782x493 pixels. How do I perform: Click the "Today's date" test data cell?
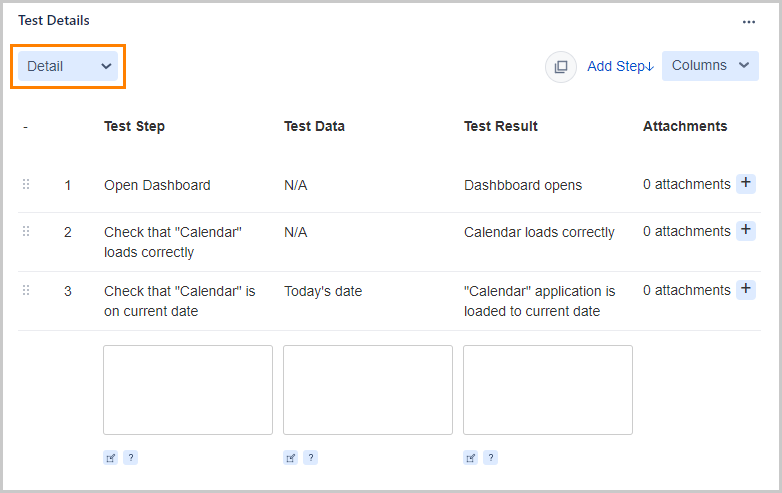pos(323,291)
